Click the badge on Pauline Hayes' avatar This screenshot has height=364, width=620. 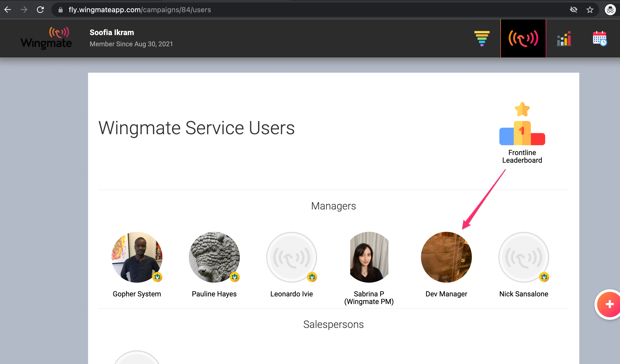(x=235, y=277)
